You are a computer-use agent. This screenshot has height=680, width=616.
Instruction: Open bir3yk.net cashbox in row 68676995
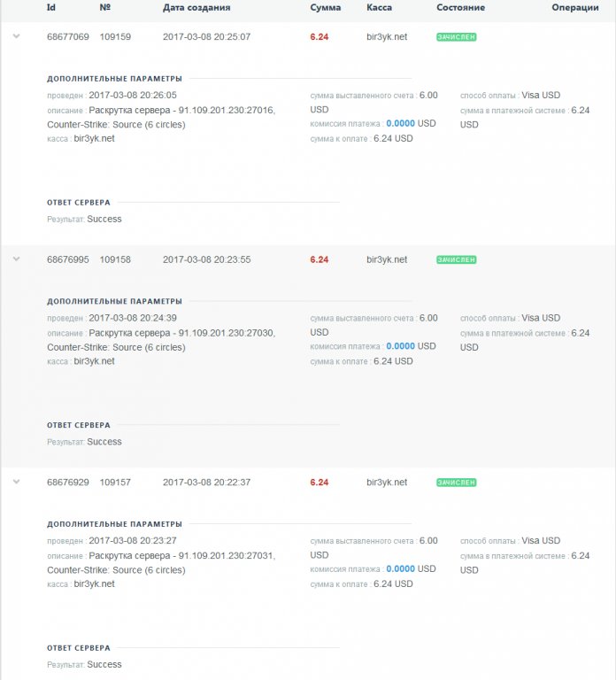(x=387, y=259)
